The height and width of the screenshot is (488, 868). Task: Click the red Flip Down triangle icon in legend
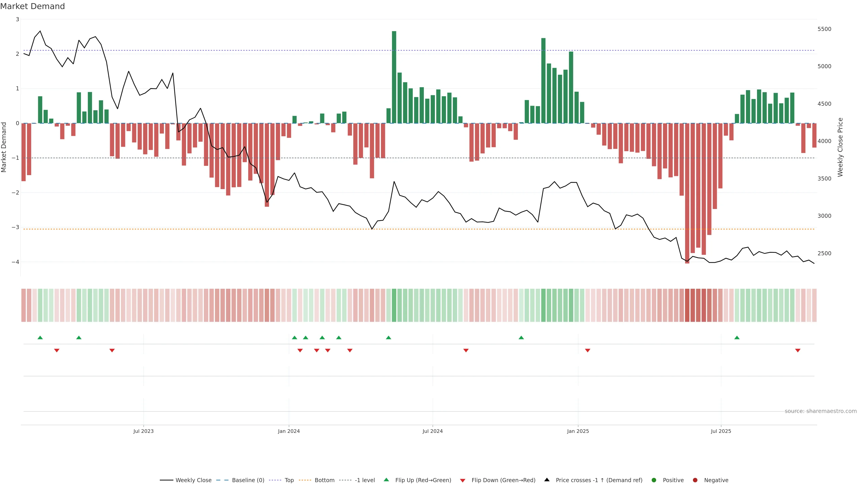pyautogui.click(x=463, y=480)
